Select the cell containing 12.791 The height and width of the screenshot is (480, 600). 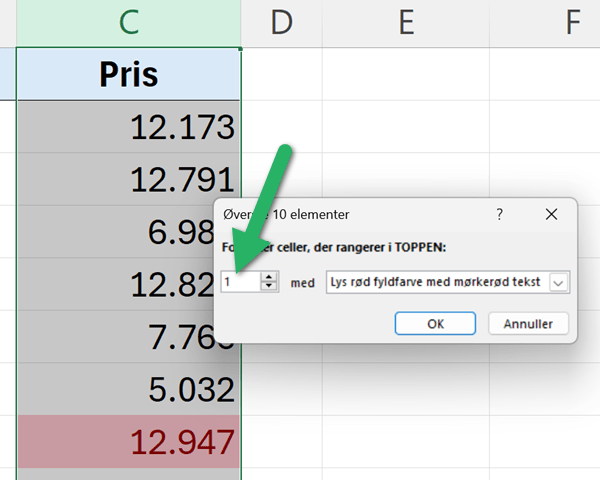129,179
